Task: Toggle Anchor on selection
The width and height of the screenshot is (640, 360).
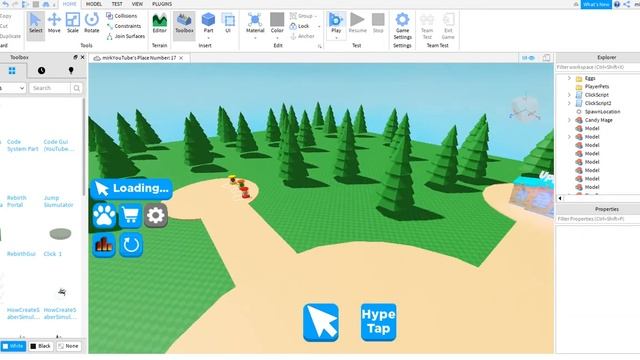Action: [x=302, y=36]
